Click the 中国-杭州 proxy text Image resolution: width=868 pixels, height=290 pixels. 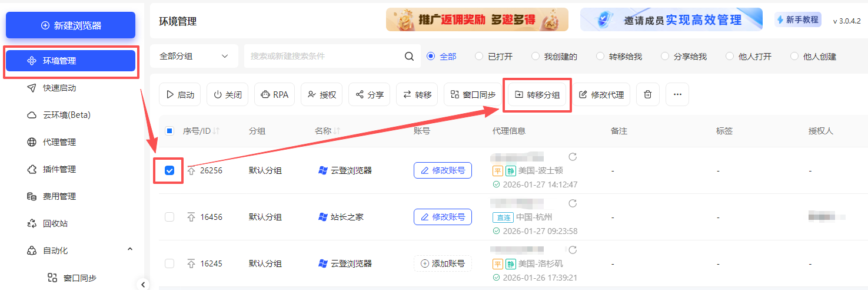534,217
